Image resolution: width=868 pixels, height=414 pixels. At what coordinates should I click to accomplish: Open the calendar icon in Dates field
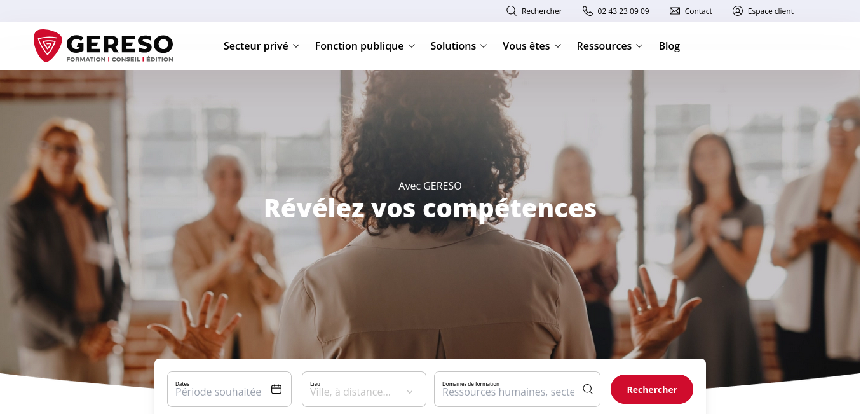276,389
